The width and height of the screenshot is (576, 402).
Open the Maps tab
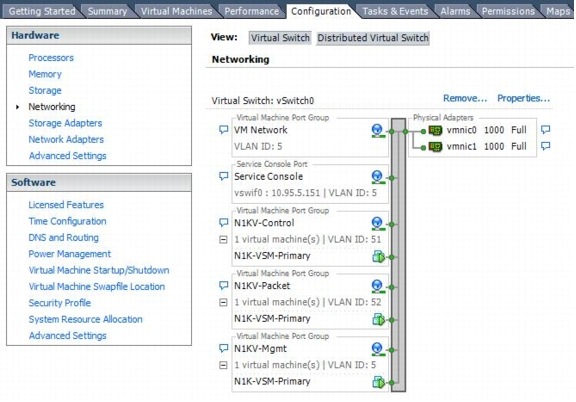(x=558, y=11)
